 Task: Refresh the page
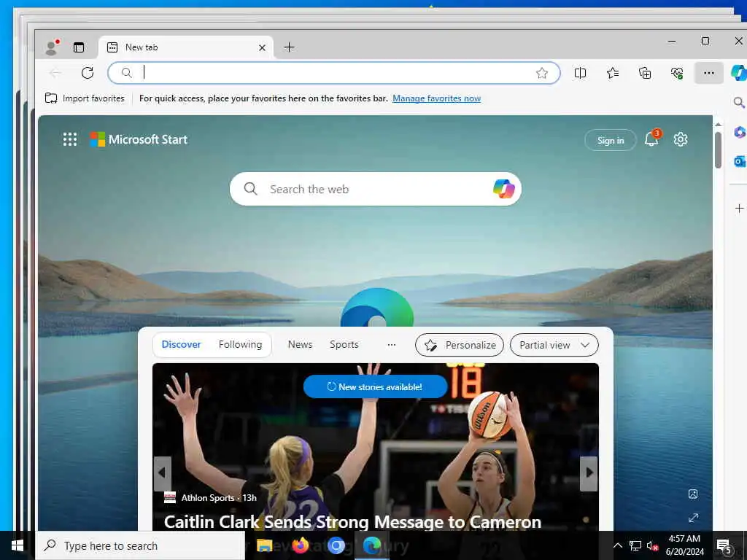point(88,73)
